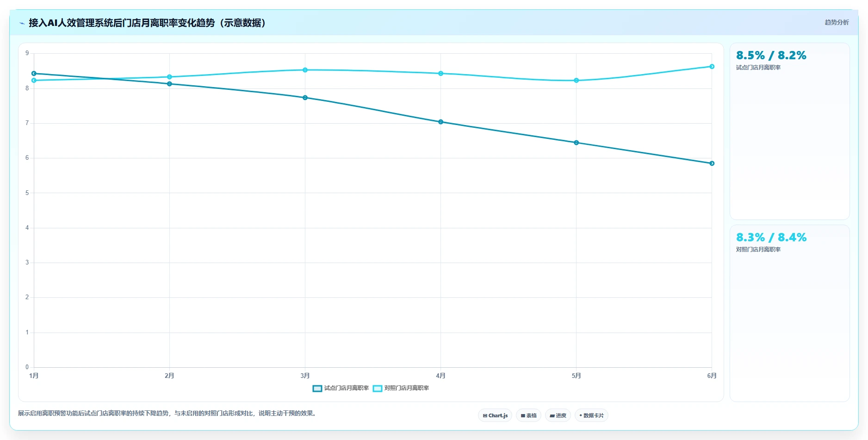The image size is (868, 440).
Task: Click the 8.3% / 8.4% stat value
Action: 771,237
